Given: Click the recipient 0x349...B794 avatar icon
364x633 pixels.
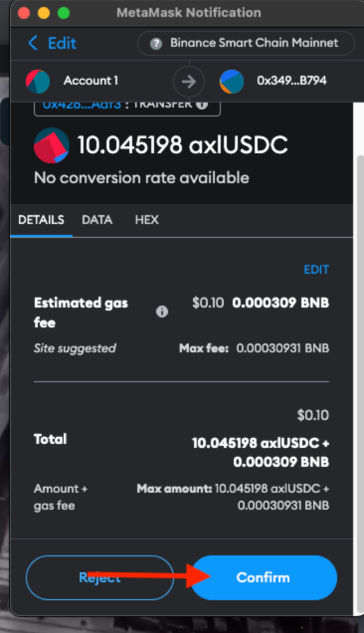Looking at the screenshot, I should click(x=231, y=81).
